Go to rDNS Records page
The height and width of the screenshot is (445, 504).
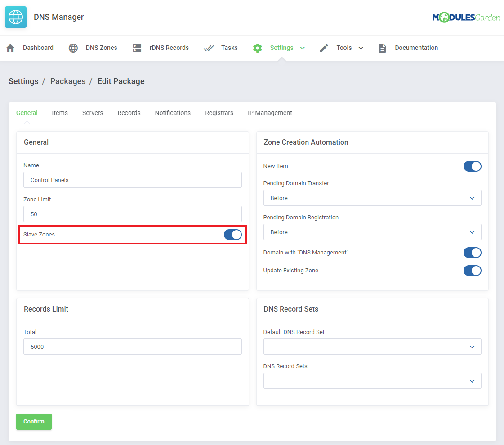[x=169, y=48]
